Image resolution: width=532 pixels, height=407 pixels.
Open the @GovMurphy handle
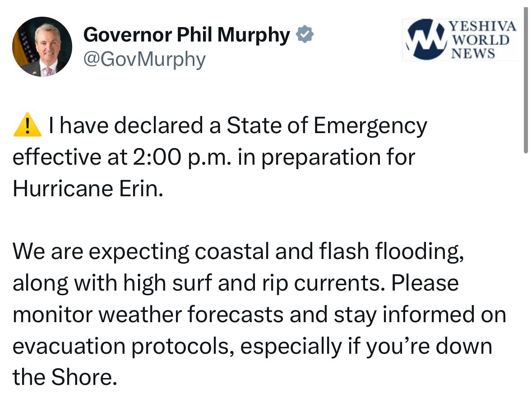[144, 59]
